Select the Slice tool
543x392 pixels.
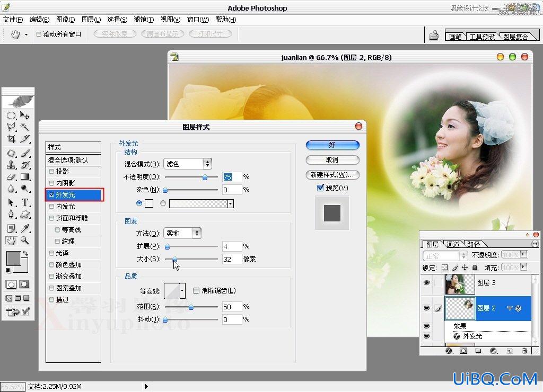pos(24,139)
